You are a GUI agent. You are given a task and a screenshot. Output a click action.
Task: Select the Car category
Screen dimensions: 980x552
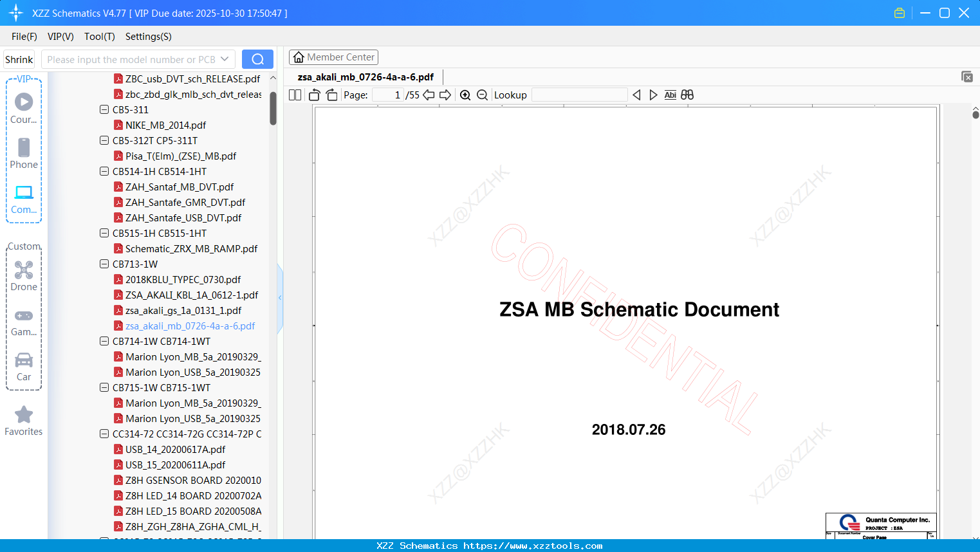(x=24, y=367)
